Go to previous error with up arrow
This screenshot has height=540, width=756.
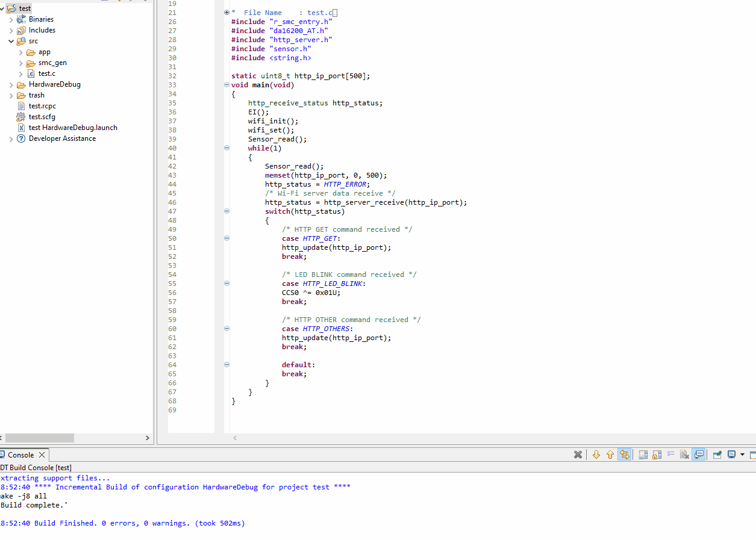[610, 455]
